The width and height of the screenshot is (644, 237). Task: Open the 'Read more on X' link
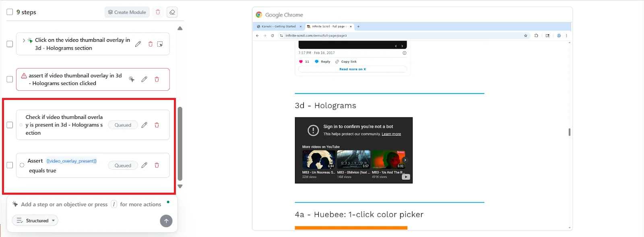352,69
